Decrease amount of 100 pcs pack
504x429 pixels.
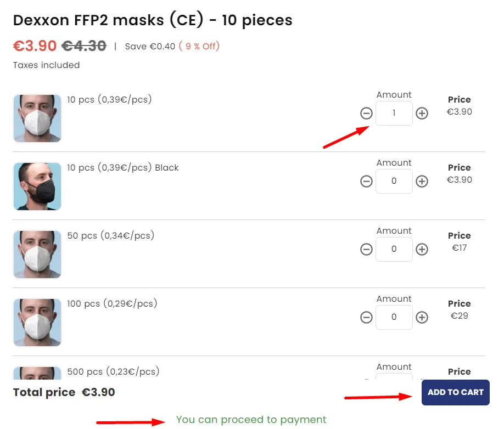pos(366,317)
